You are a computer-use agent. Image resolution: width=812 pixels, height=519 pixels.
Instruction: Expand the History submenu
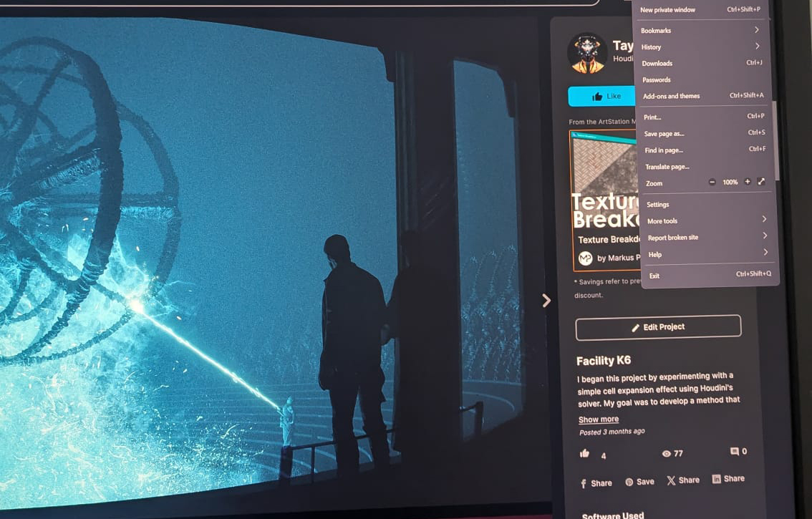(x=702, y=47)
